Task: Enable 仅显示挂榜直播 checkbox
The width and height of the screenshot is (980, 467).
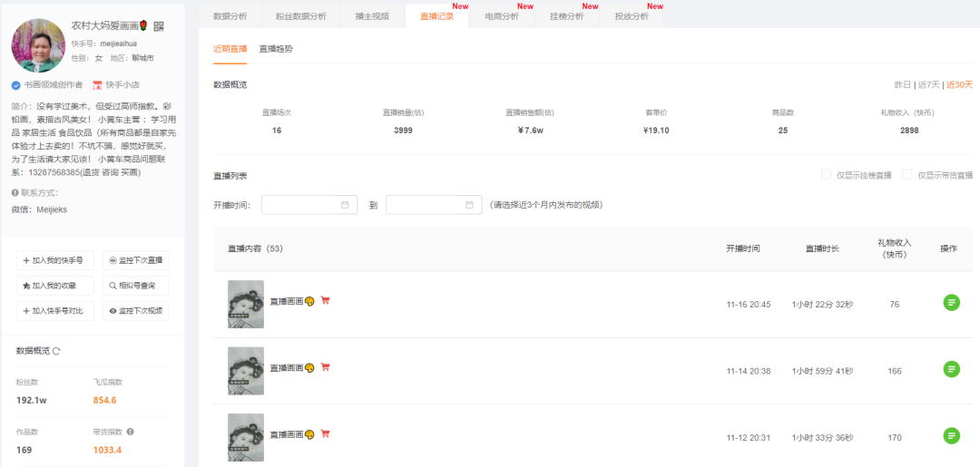Action: (827, 174)
